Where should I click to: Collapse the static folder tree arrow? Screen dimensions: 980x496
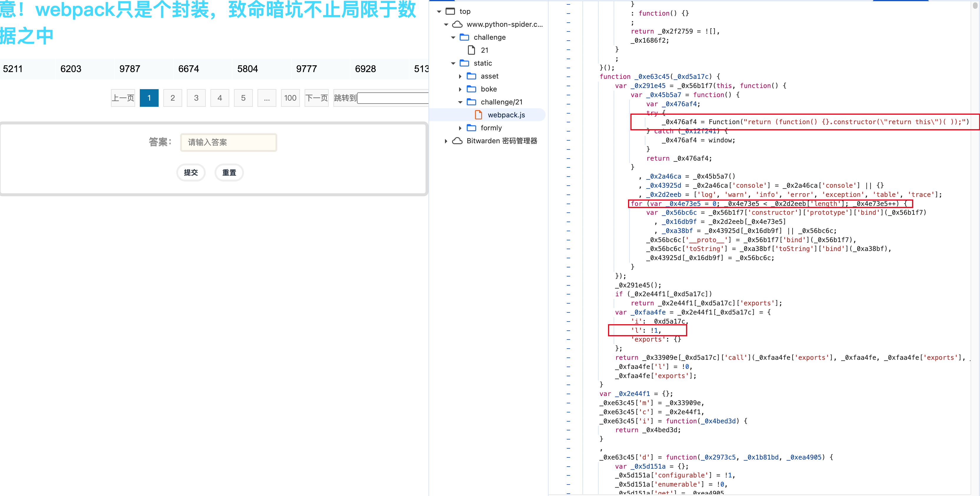(453, 63)
